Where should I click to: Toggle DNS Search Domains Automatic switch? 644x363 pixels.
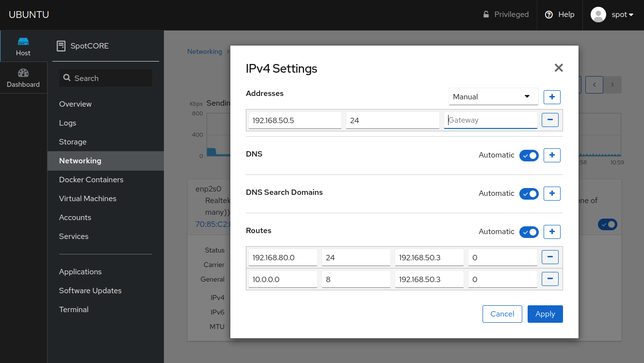point(529,194)
